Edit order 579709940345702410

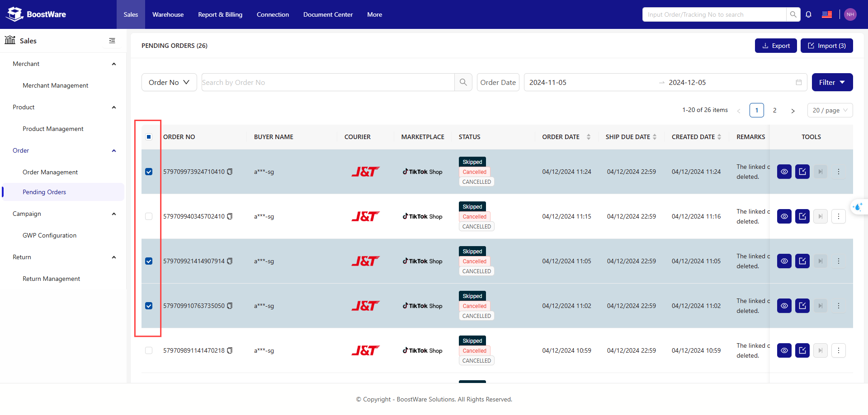(802, 216)
